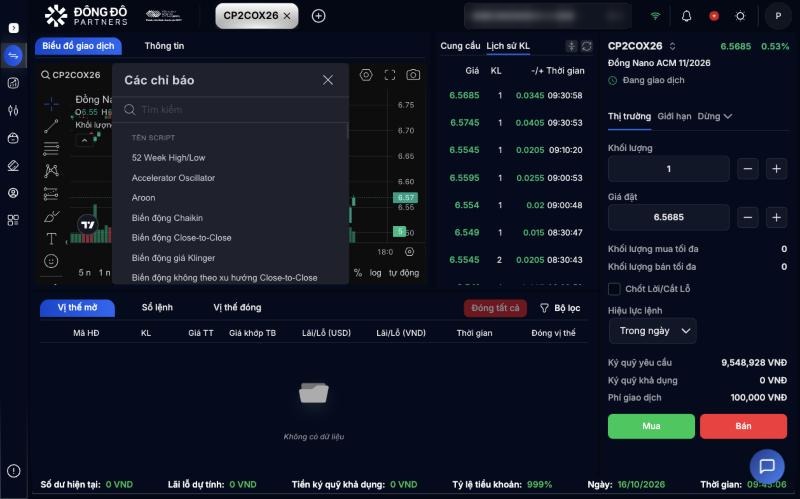Open the chart statistics sidebar icon
Screen dimensions: 800x499
tap(13, 83)
